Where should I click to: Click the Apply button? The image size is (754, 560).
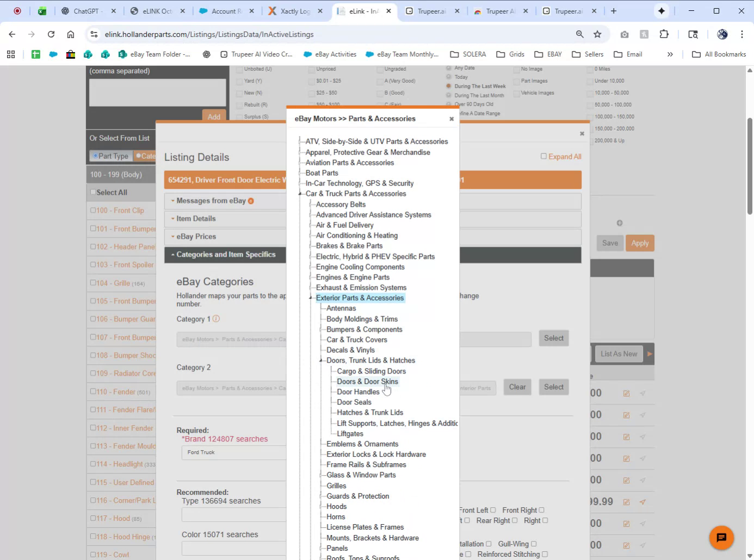(x=640, y=243)
